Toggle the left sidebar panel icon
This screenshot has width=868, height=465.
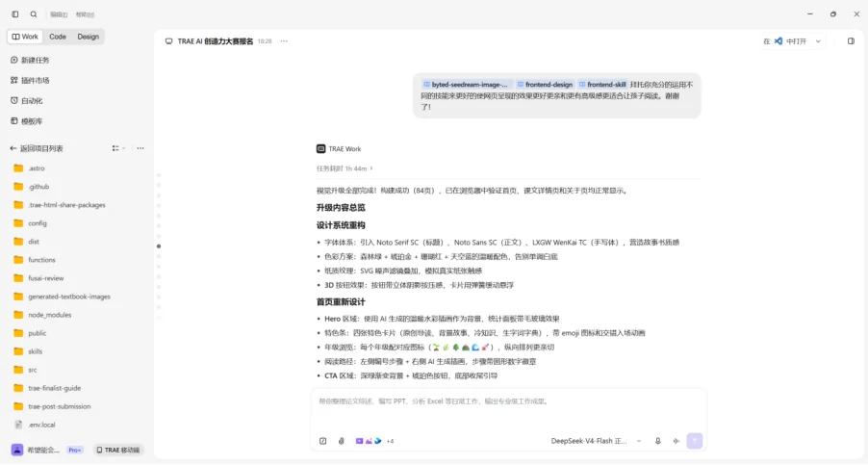click(15, 14)
